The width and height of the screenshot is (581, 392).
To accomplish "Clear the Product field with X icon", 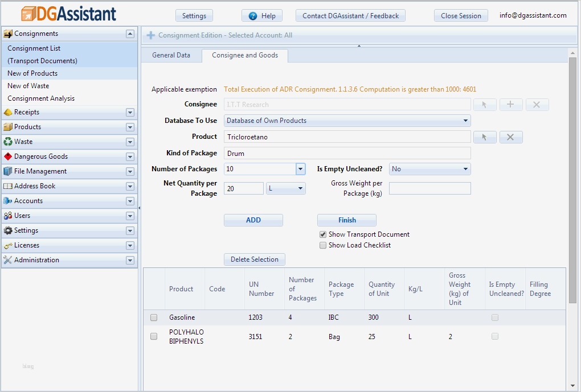I will pyautogui.click(x=510, y=137).
